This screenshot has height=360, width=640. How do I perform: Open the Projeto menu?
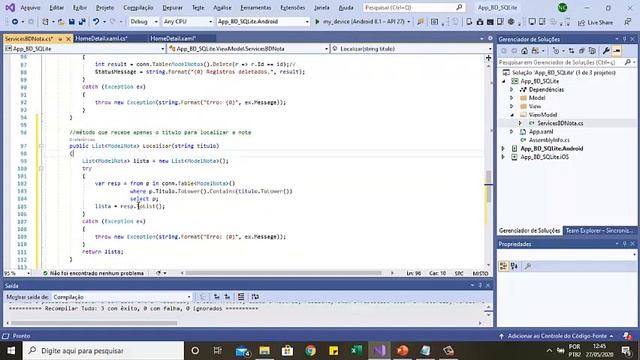point(105,8)
